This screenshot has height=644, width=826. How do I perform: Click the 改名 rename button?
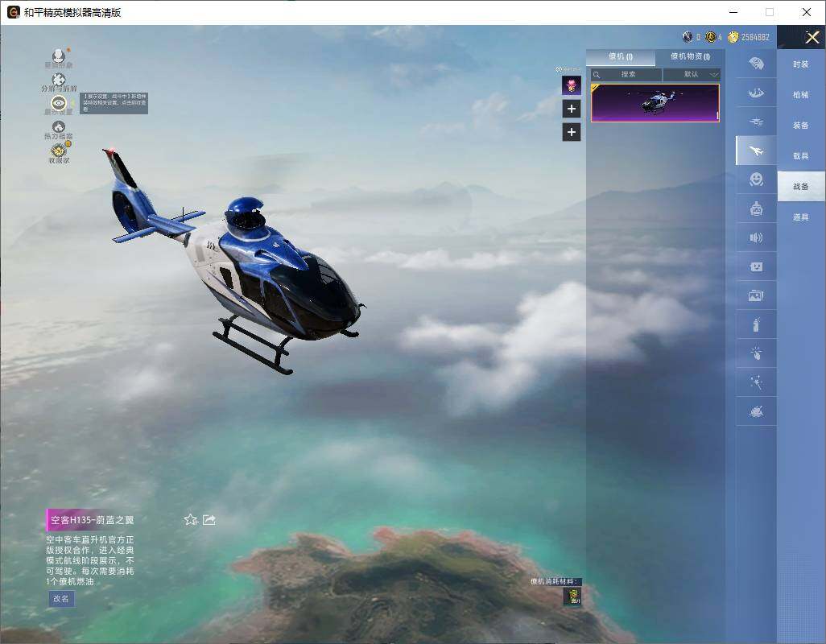[61, 599]
